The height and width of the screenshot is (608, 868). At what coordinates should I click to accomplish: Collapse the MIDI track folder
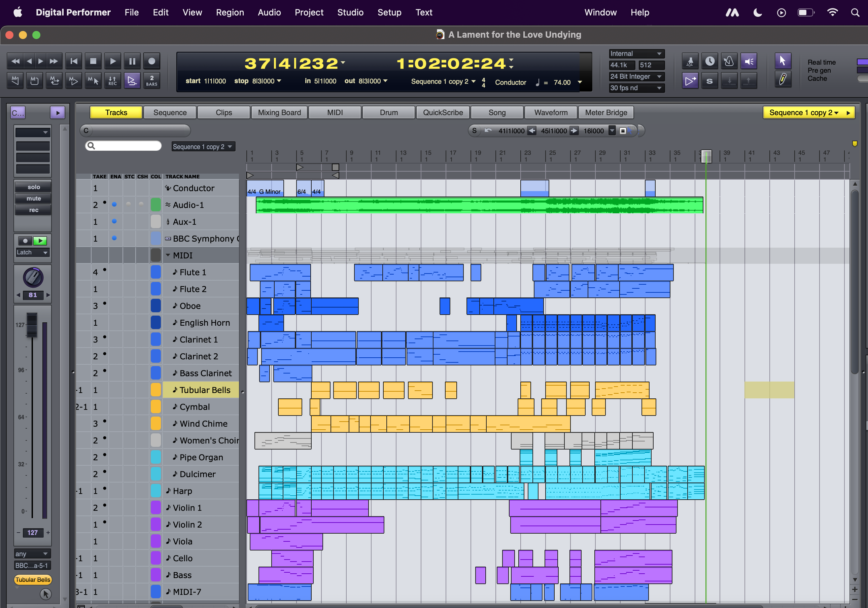click(x=168, y=255)
